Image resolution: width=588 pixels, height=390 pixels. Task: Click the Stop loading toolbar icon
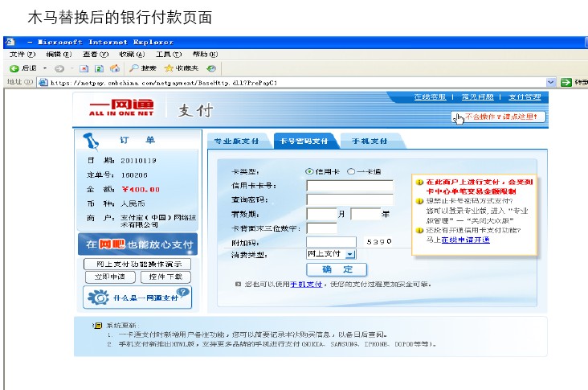coord(84,68)
